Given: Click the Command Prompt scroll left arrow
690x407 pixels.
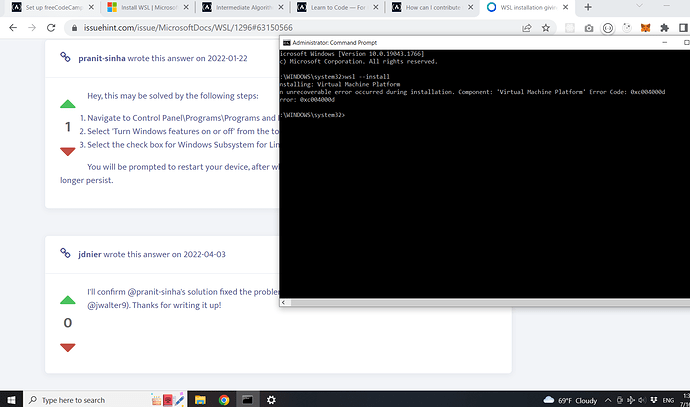Looking at the screenshot, I should [x=283, y=302].
